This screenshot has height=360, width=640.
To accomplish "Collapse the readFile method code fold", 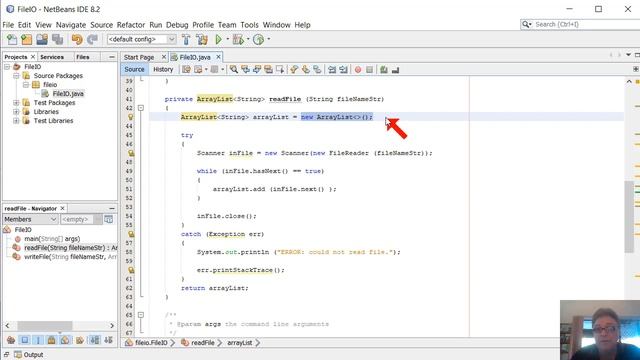I will [141, 108].
